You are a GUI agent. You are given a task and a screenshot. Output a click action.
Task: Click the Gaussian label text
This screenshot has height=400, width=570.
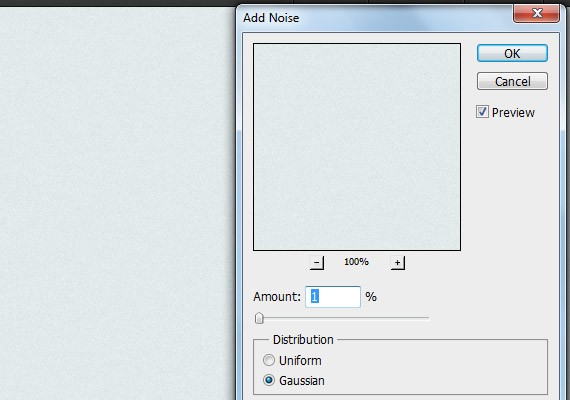click(302, 381)
